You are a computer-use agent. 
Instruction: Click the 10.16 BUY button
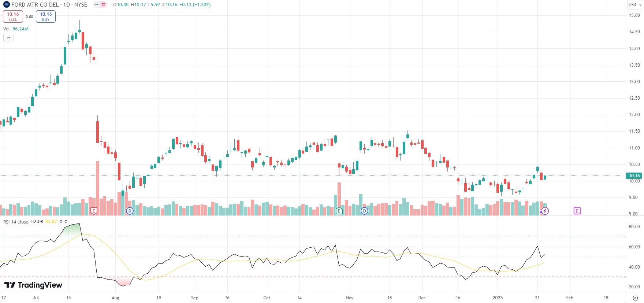click(46, 16)
